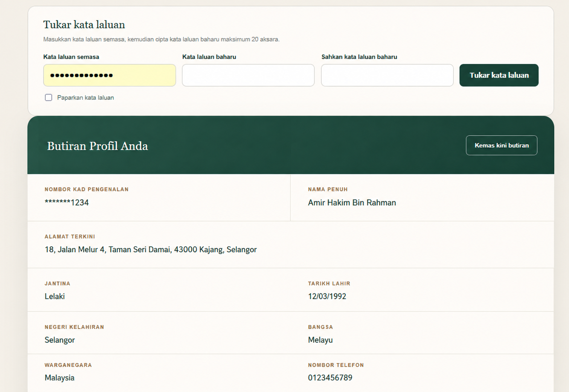Focus the Kata laluan semasa field
This screenshot has width=569, height=392.
(x=110, y=75)
